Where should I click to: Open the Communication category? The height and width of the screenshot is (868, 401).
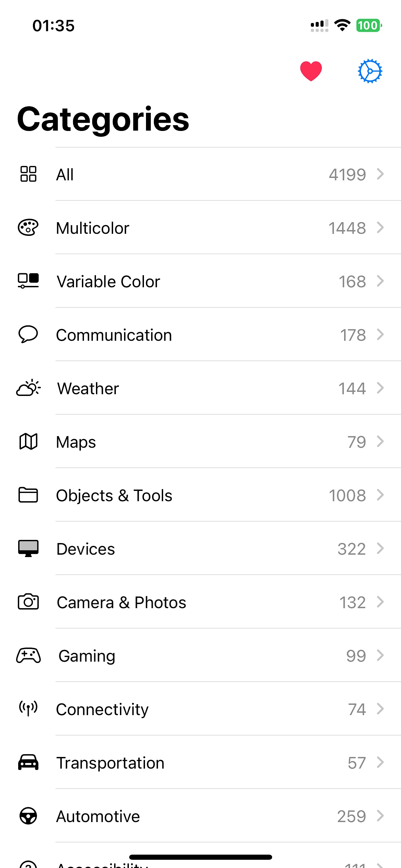click(x=114, y=335)
